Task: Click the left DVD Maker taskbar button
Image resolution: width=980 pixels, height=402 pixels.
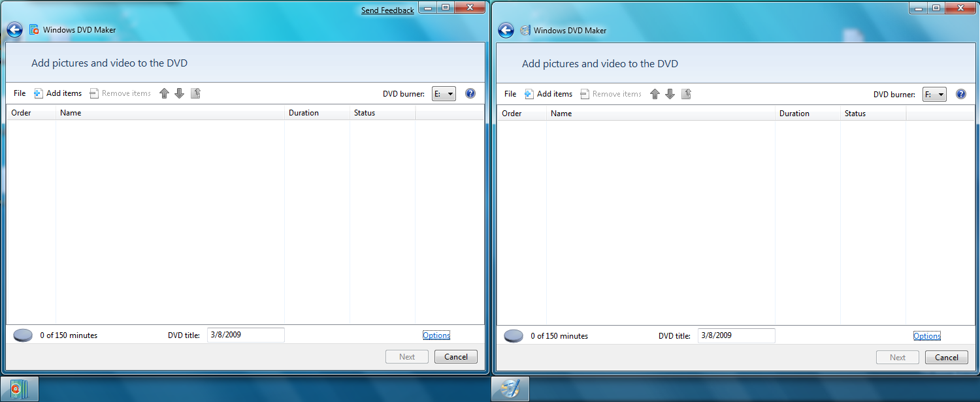Action: (x=20, y=389)
